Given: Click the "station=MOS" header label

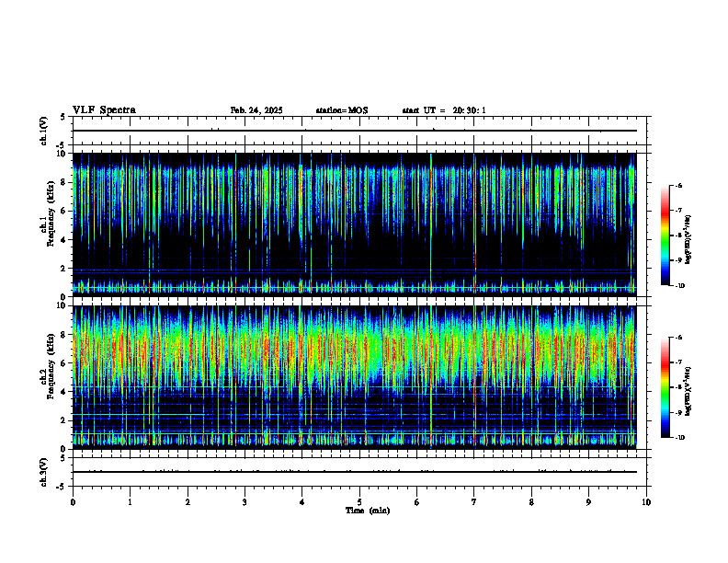Looking at the screenshot, I should coord(342,110).
